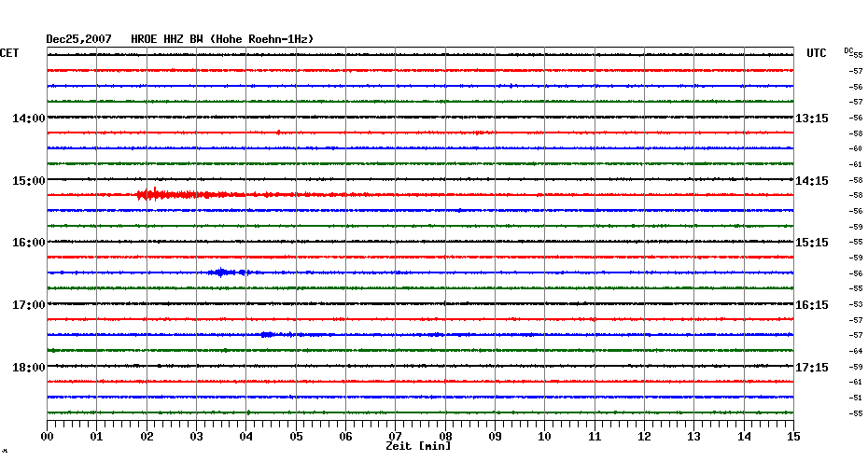Screen dimensions: 868x461
Task: Select the station title HROE HHZ BW
Action: (167, 39)
